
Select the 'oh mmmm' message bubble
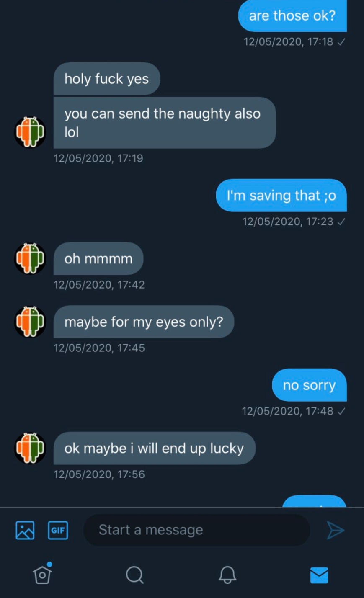[x=98, y=259]
